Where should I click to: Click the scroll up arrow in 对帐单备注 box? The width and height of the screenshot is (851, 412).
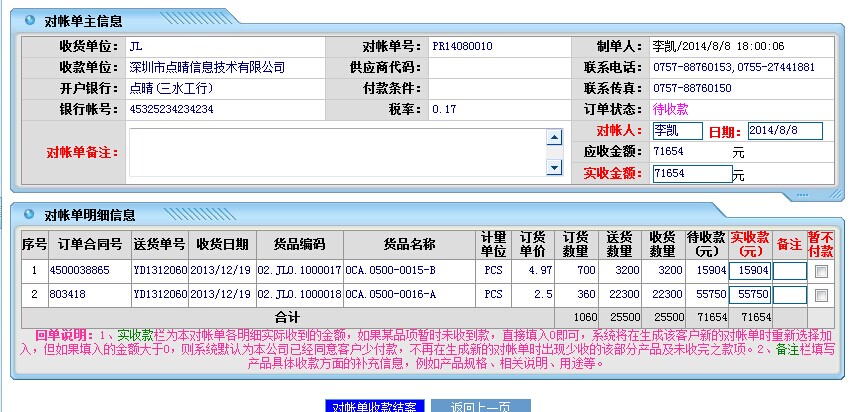click(554, 138)
